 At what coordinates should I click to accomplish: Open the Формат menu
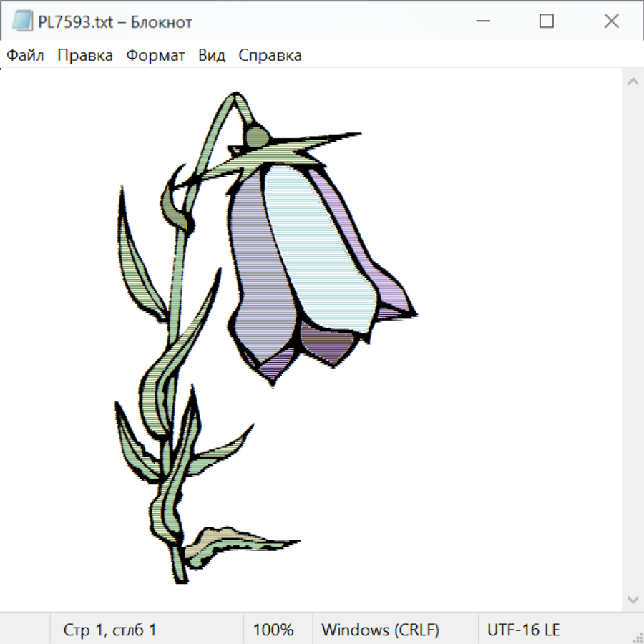[155, 56]
